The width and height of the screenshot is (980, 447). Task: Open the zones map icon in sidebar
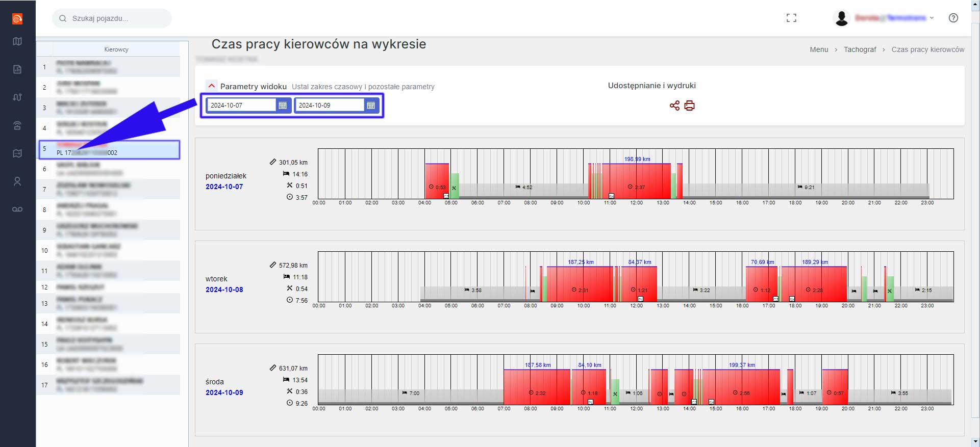coord(17,153)
